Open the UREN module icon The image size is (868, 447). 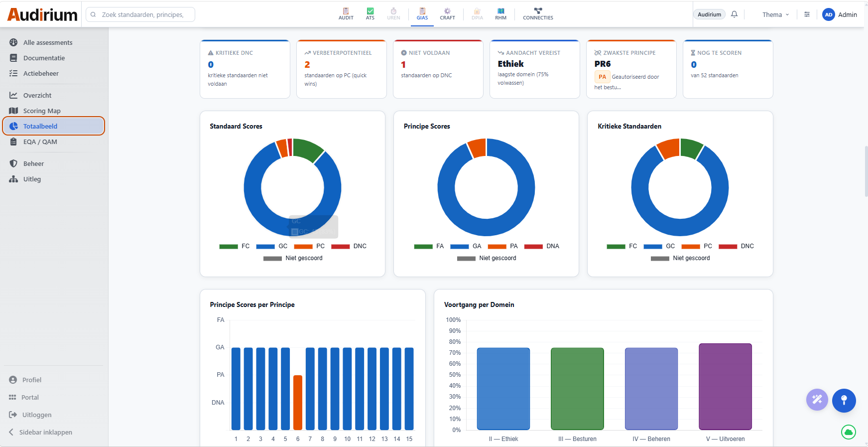point(393,14)
